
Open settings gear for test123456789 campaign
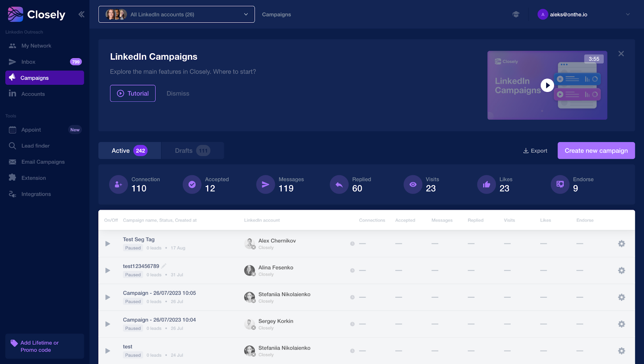[x=621, y=271]
